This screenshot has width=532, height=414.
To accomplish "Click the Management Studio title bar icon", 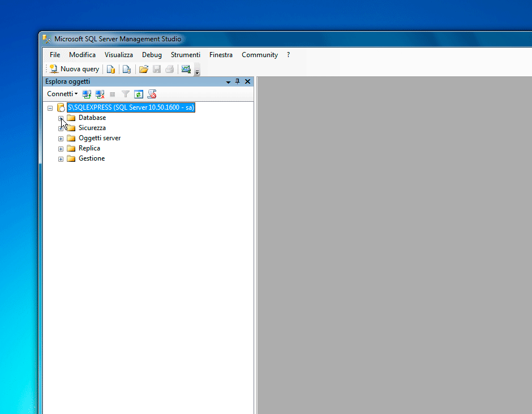I will [47, 40].
